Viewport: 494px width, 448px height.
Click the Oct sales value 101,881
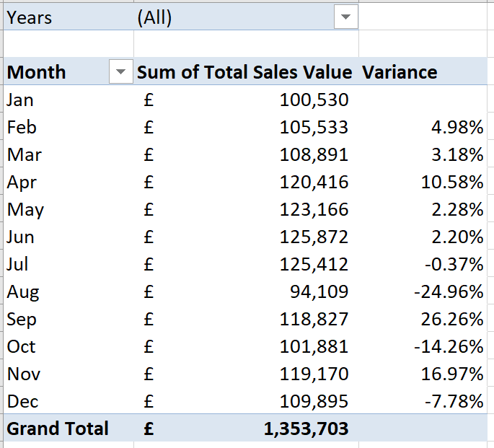pyautogui.click(x=314, y=347)
